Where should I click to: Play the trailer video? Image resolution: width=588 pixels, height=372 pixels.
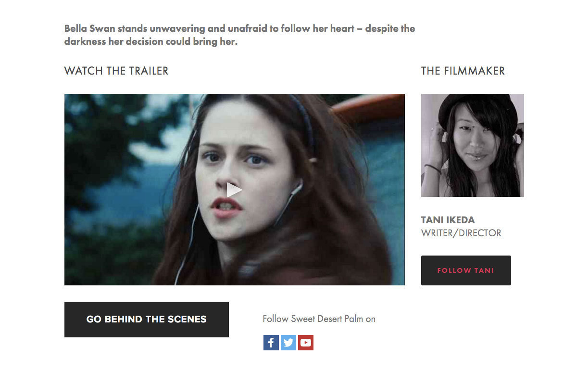click(234, 190)
